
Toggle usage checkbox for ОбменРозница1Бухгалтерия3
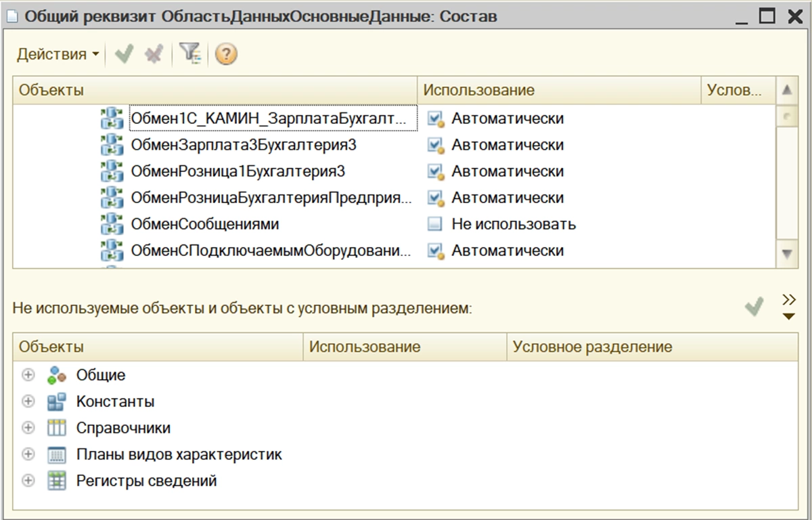435,171
